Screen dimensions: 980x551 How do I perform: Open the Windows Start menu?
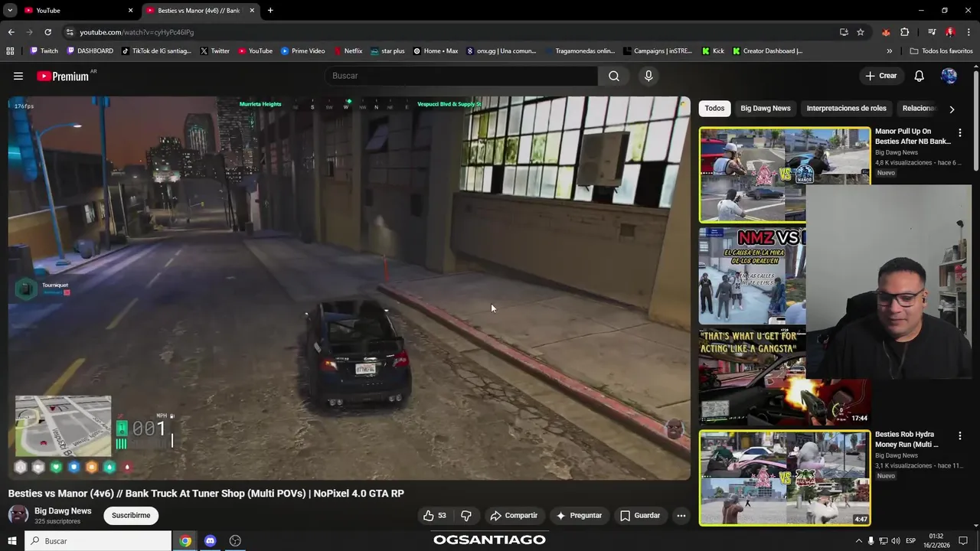point(11,541)
